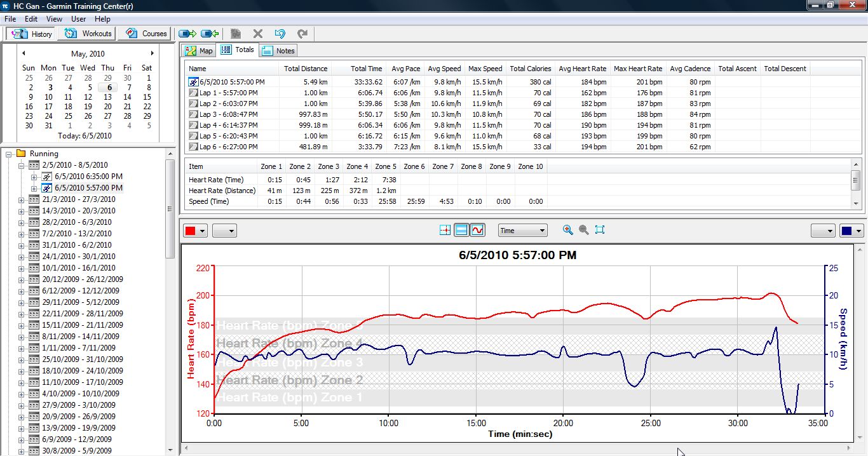868x456 pixels.
Task: Click the Send to Device toolbar icon
Action: click(x=187, y=34)
